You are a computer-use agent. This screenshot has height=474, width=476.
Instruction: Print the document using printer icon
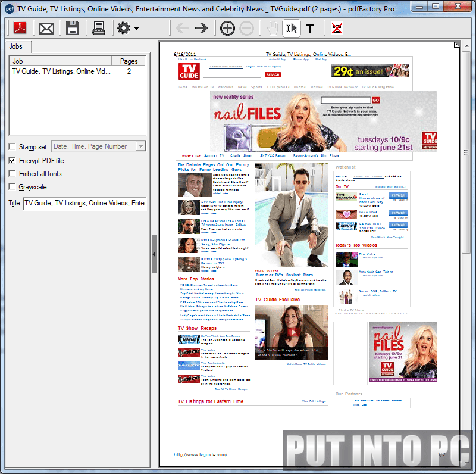(x=99, y=28)
